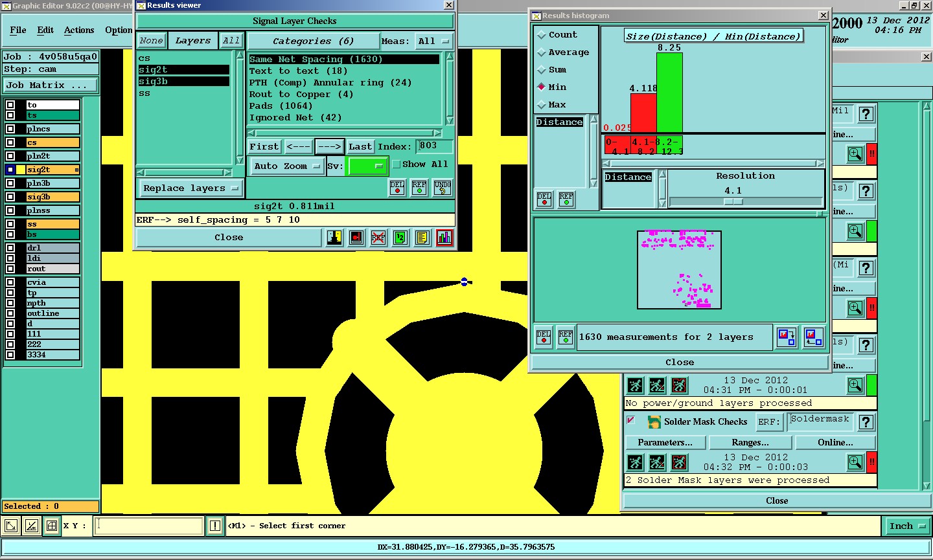
Task: Toggle display box for layer cs in matrix
Action: [10, 142]
